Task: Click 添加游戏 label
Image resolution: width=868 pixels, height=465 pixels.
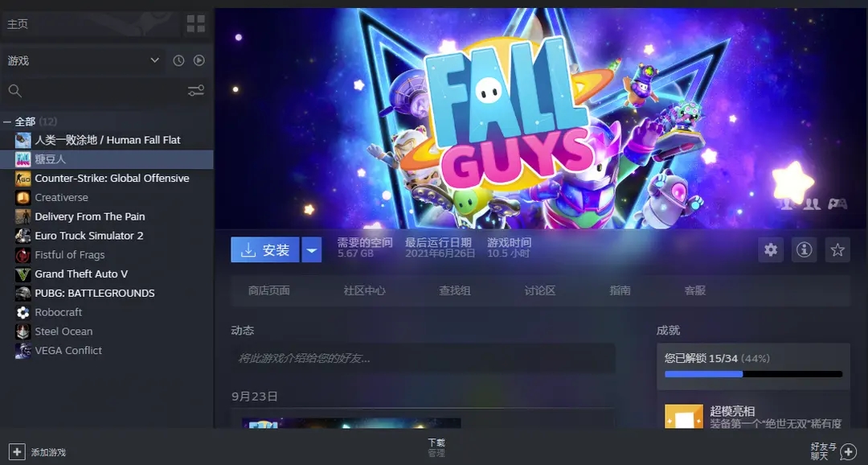Action: point(48,452)
